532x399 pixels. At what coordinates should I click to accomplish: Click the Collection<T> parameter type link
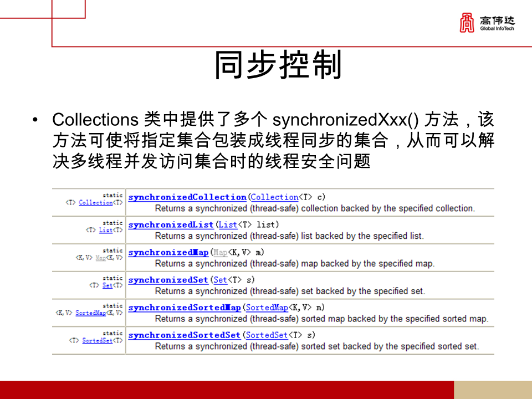276,197
